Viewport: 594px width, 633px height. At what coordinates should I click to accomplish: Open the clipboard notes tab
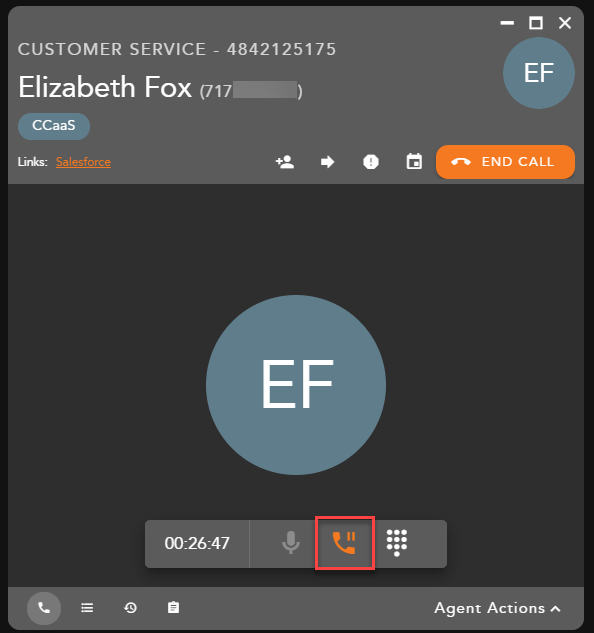(x=173, y=608)
